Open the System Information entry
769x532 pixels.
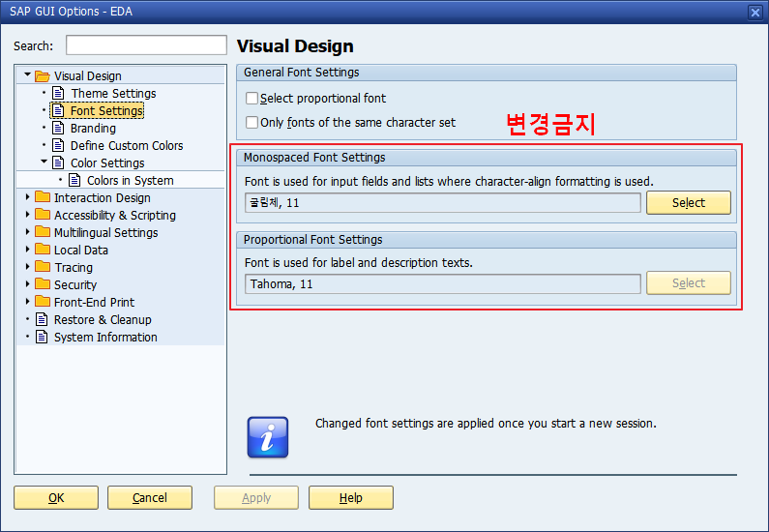click(105, 338)
